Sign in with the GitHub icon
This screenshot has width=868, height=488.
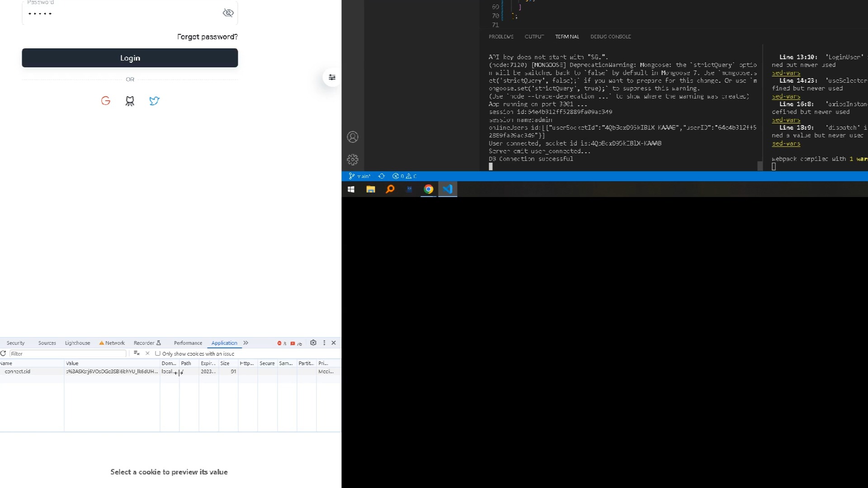tap(130, 101)
